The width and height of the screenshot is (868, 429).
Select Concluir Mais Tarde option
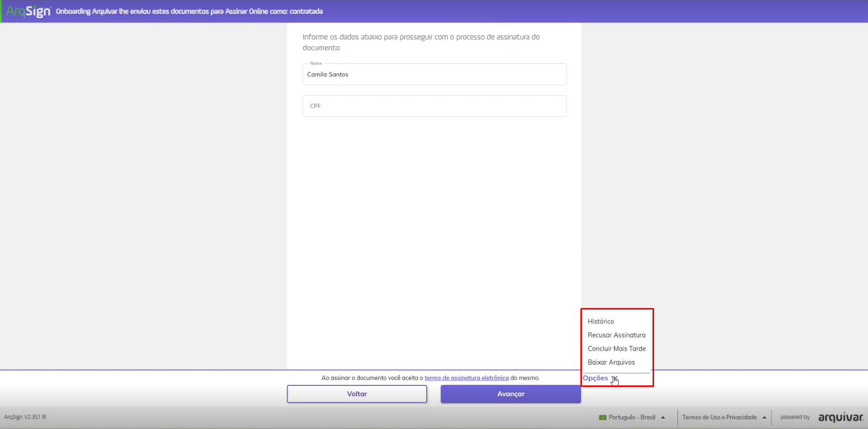click(616, 348)
